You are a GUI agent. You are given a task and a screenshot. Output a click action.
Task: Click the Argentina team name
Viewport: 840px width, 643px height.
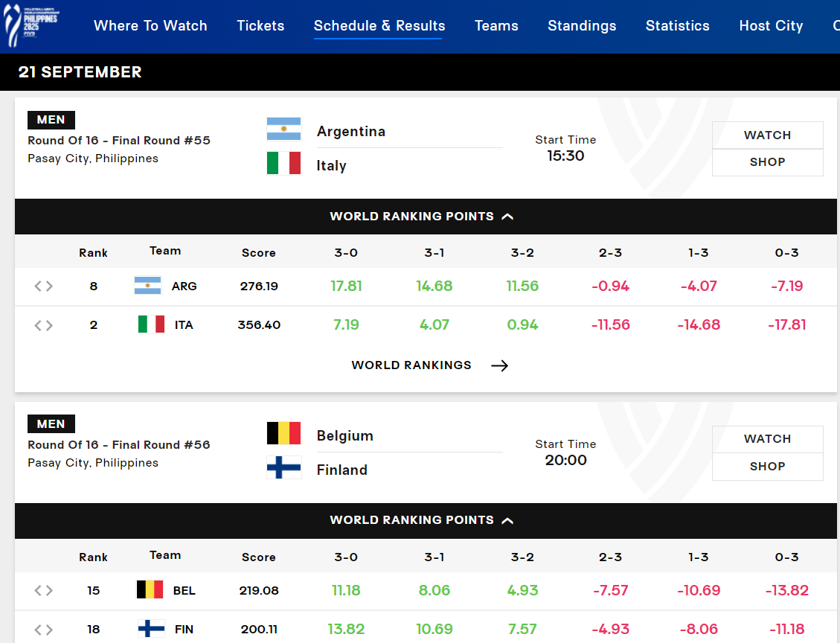(x=351, y=132)
